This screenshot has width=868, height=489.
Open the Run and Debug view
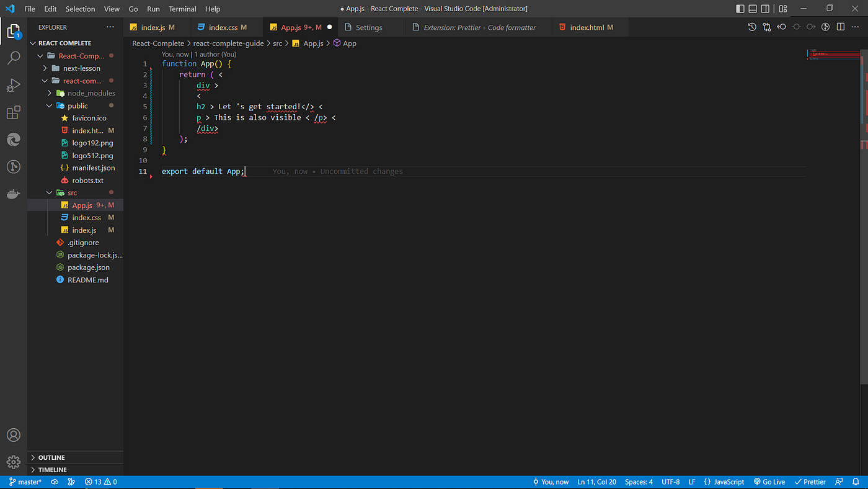pyautogui.click(x=14, y=86)
